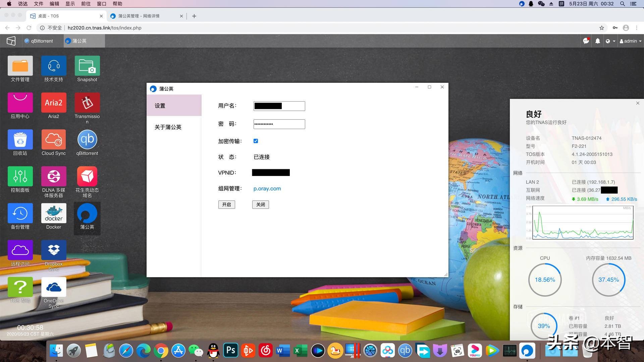Click the 开启 button
The width and height of the screenshot is (644, 362).
pyautogui.click(x=226, y=204)
